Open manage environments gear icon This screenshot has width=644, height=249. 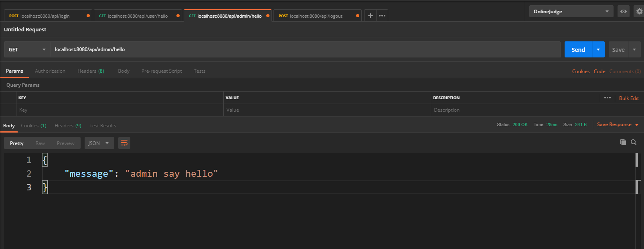pyautogui.click(x=639, y=11)
